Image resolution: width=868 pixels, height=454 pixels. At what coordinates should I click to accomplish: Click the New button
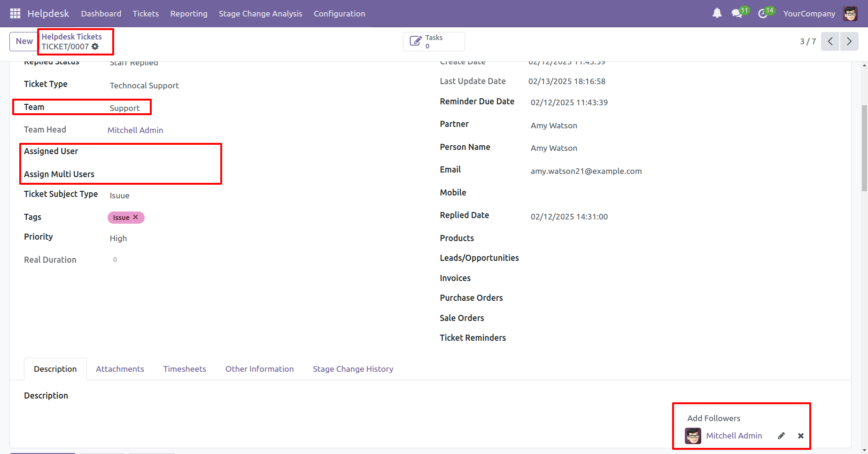coord(24,41)
